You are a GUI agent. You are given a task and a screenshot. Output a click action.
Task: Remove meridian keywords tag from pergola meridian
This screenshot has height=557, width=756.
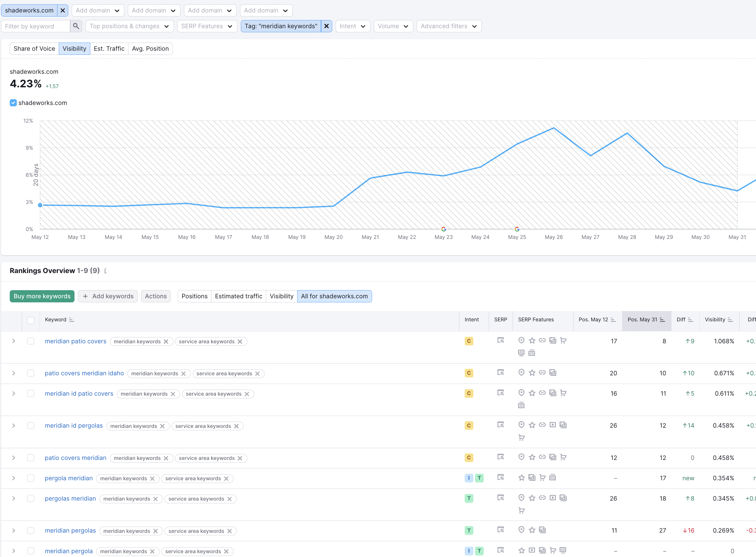click(x=152, y=478)
